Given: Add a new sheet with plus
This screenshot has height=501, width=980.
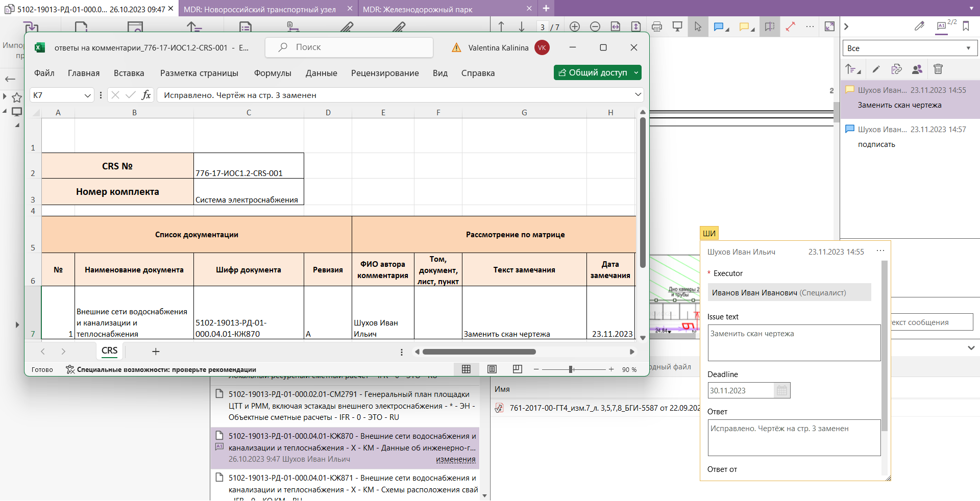Looking at the screenshot, I should (x=156, y=351).
